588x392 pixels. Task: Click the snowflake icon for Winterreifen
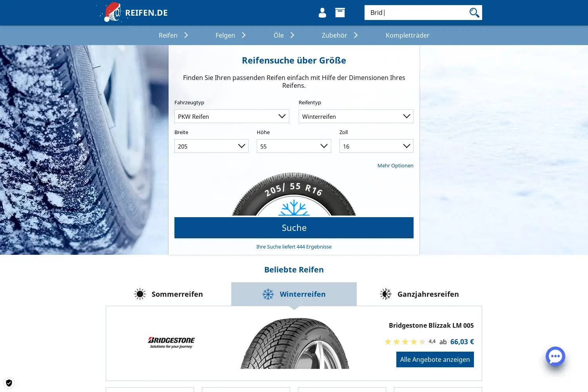tap(268, 294)
